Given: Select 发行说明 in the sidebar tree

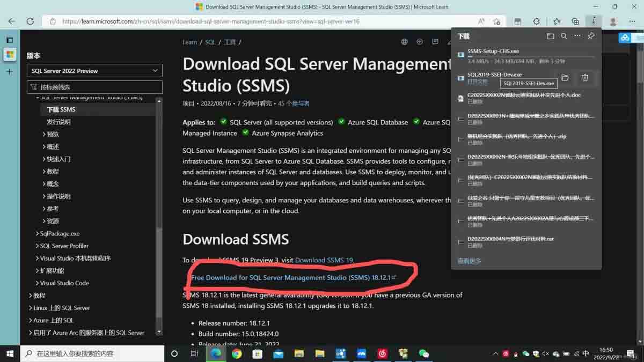Looking at the screenshot, I should 58,122.
